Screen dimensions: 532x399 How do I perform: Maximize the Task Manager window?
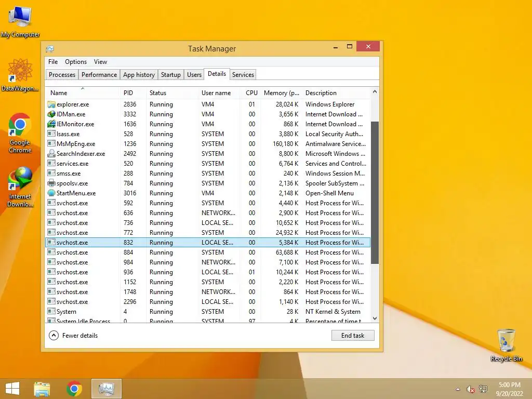pos(350,46)
